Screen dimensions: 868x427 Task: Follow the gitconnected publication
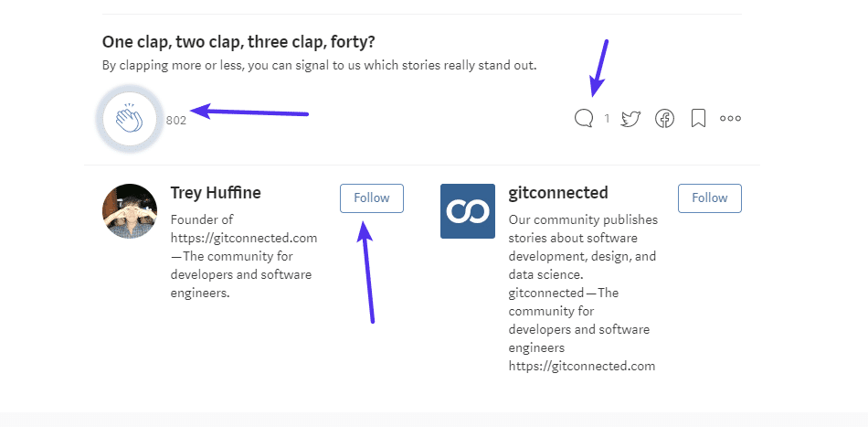pyautogui.click(x=709, y=197)
